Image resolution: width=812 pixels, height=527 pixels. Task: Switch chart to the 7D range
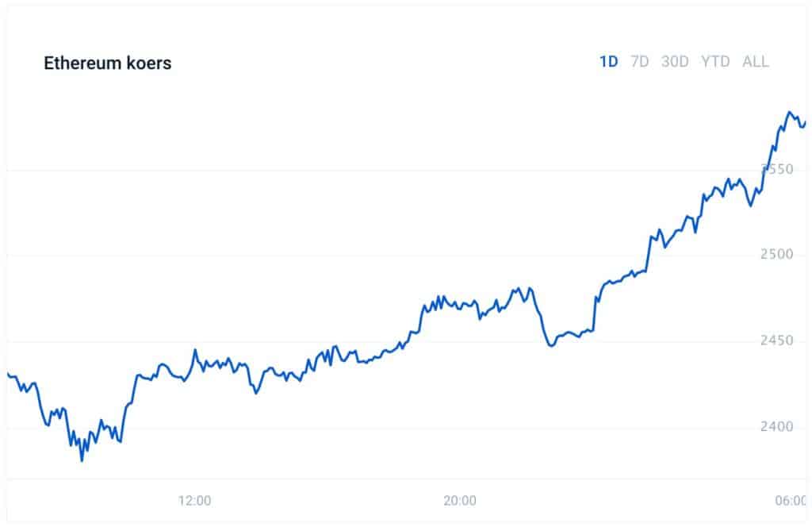pos(640,62)
